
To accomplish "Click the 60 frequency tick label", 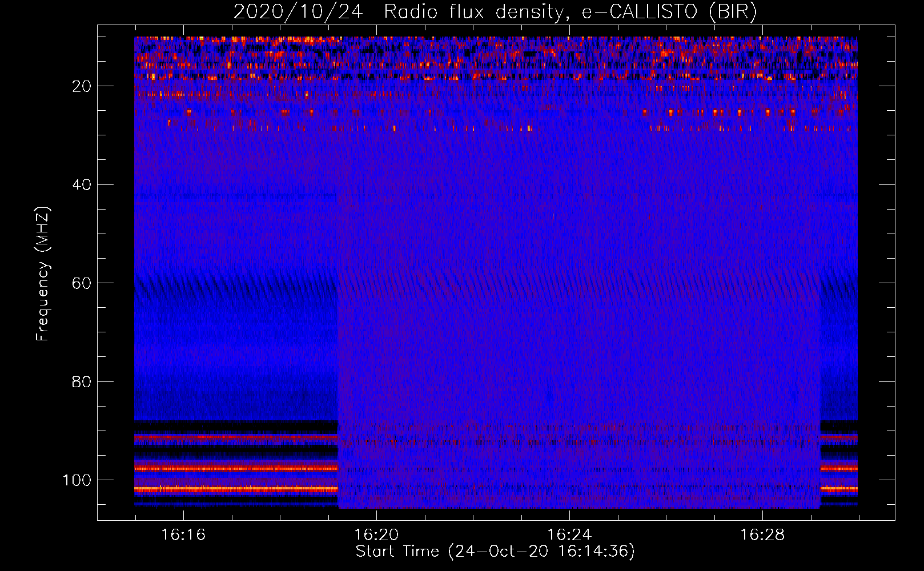I will click(82, 283).
